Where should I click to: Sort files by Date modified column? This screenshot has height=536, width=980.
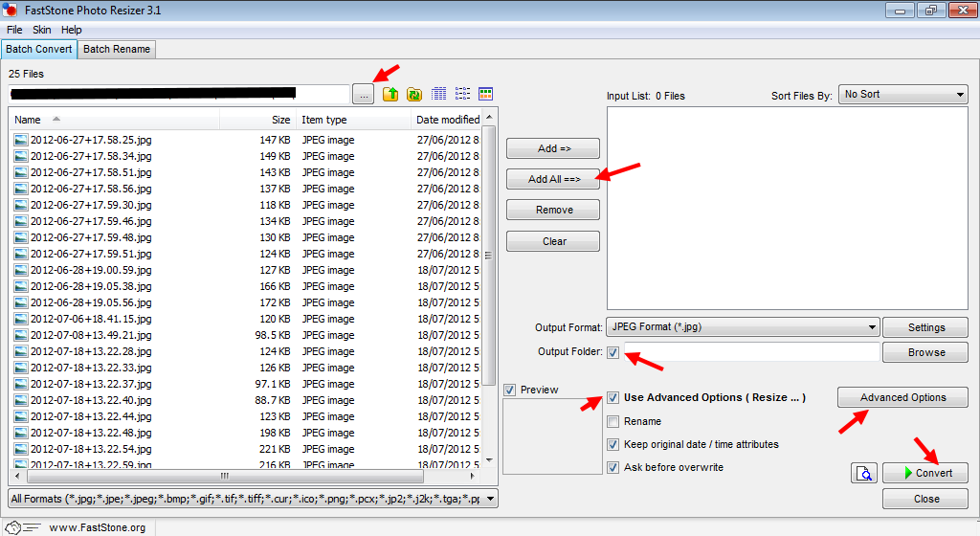point(447,120)
